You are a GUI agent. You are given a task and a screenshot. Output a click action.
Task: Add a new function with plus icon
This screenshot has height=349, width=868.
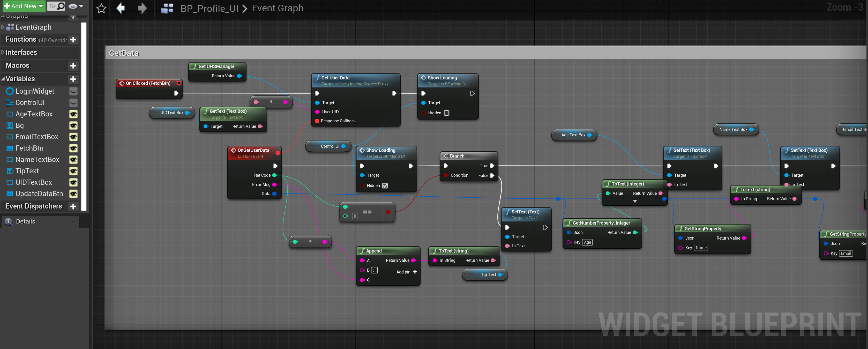pos(73,40)
